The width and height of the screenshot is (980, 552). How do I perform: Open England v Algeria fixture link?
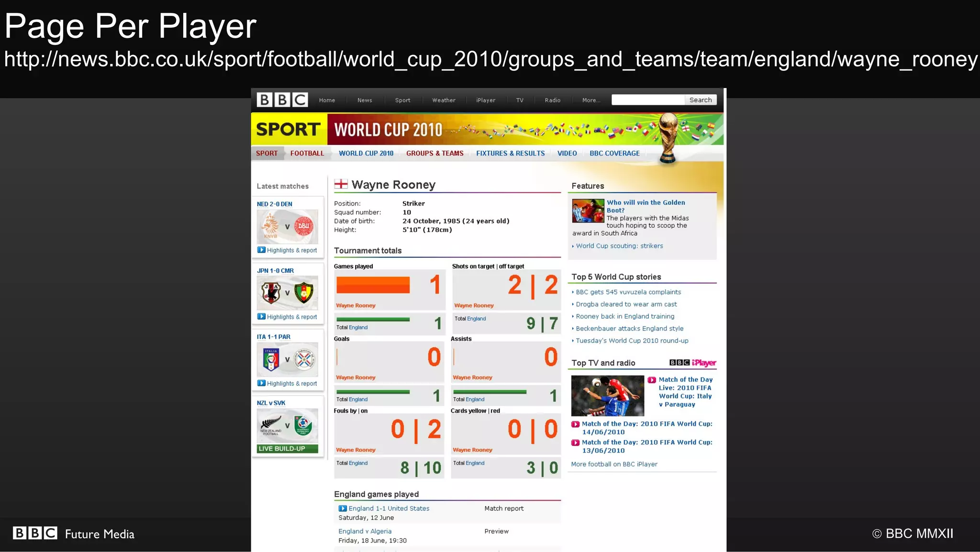click(365, 531)
